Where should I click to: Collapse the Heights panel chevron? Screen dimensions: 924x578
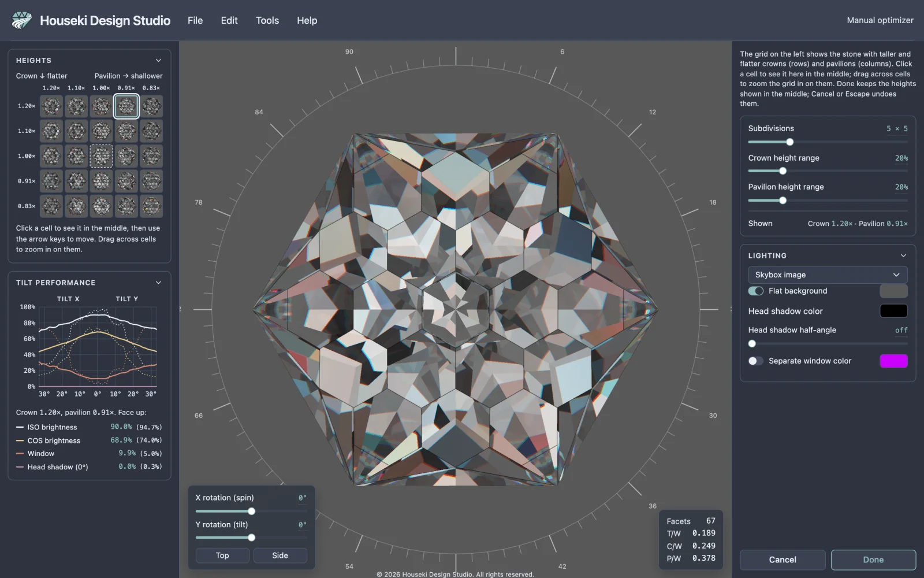(158, 61)
